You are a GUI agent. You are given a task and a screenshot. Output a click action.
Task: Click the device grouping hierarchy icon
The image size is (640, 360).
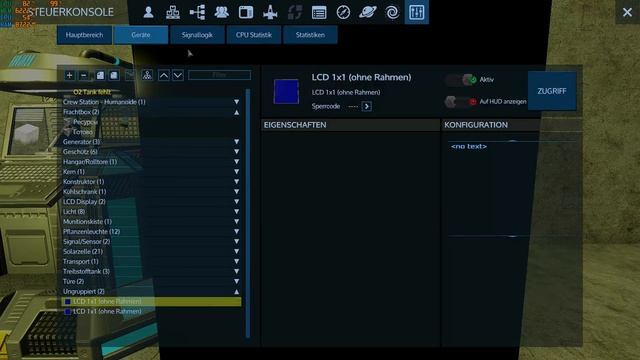coord(147,76)
